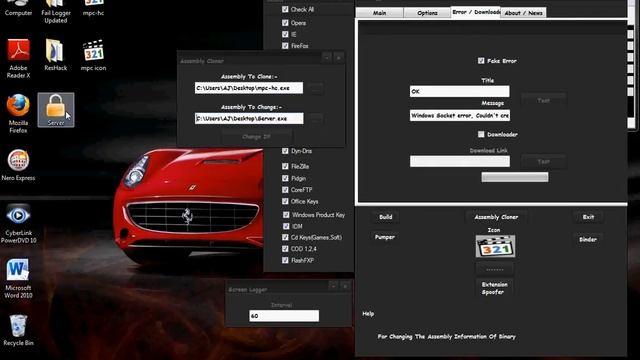
Task: Click the Download Link input field
Action: (x=460, y=161)
